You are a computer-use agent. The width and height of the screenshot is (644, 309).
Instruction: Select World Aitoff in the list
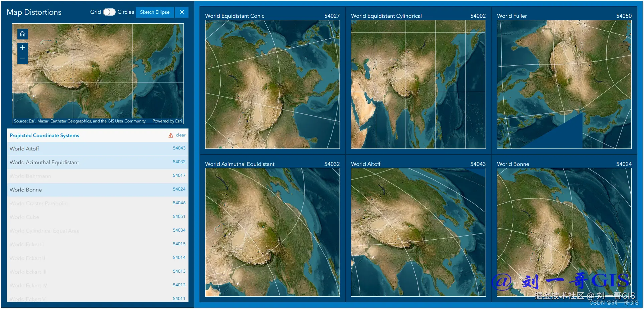98,148
